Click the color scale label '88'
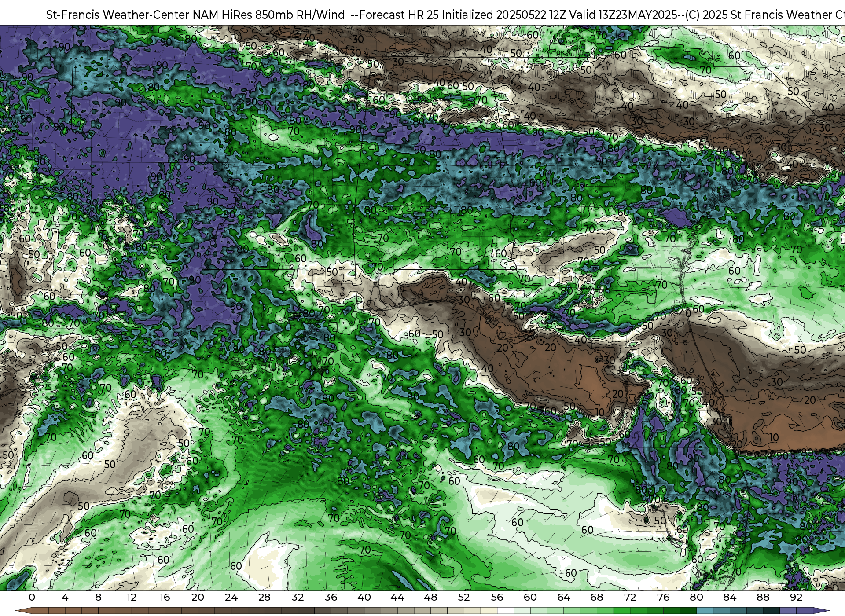Viewport: 845px width, 616px height. coord(763,597)
